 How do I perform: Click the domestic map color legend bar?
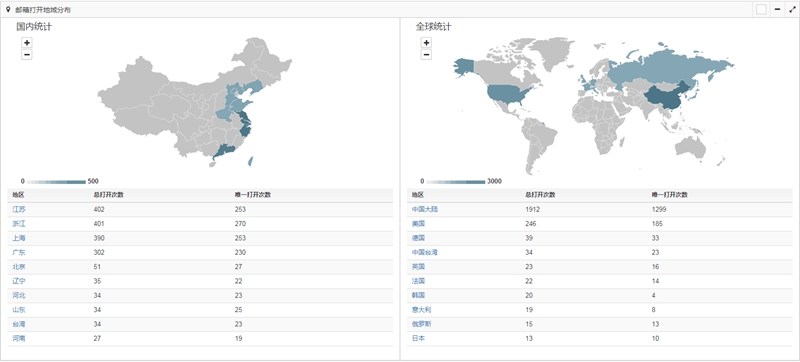pyautogui.click(x=56, y=182)
